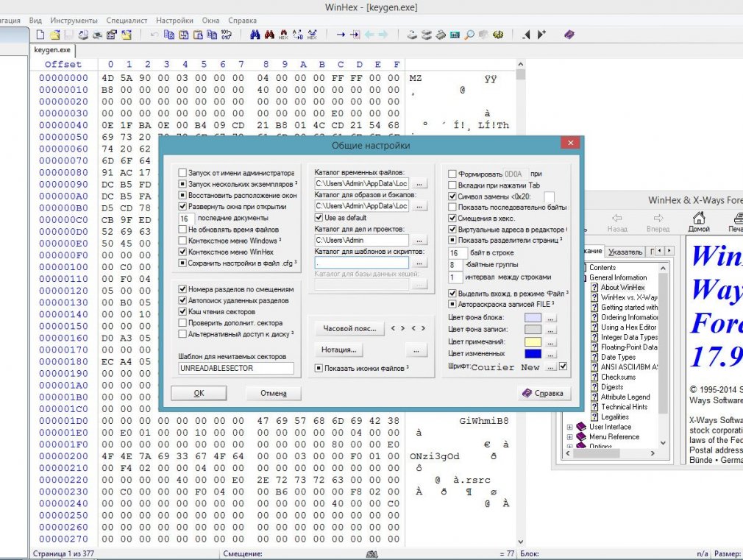Toggle Кэш чтения секторов checkbox
The image size is (743, 560).
coord(182,311)
